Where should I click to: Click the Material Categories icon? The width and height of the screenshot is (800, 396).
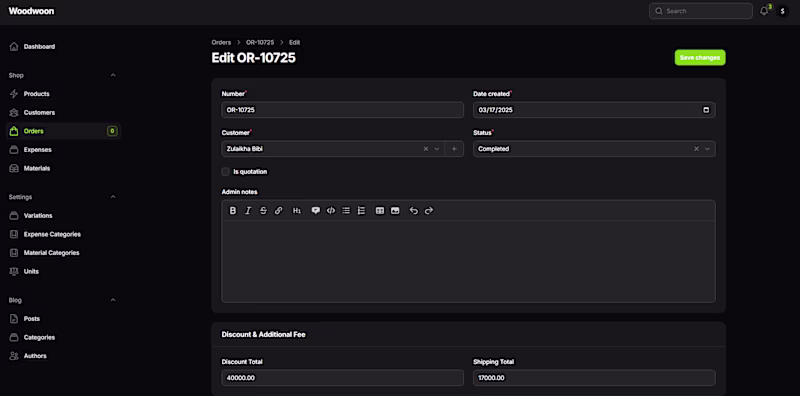pyautogui.click(x=14, y=253)
